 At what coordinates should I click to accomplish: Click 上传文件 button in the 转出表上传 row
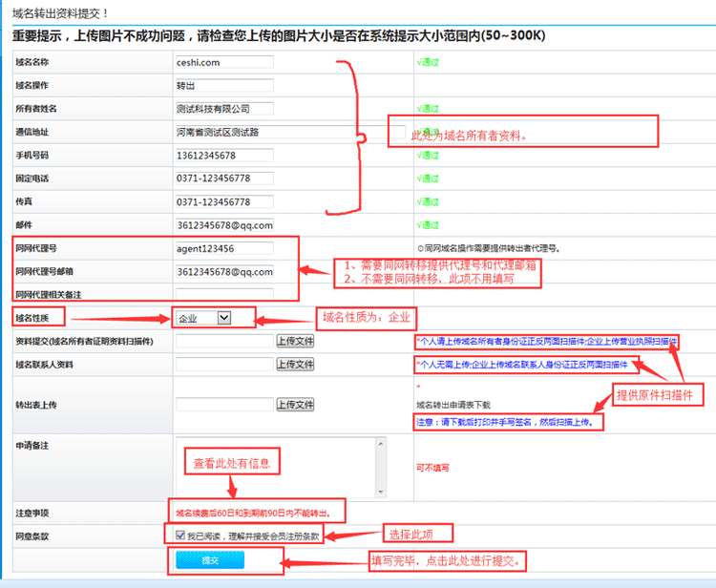pyautogui.click(x=295, y=405)
